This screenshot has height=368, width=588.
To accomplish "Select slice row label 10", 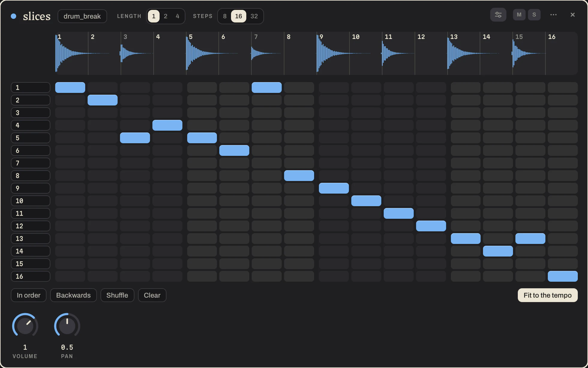I will tap(31, 201).
